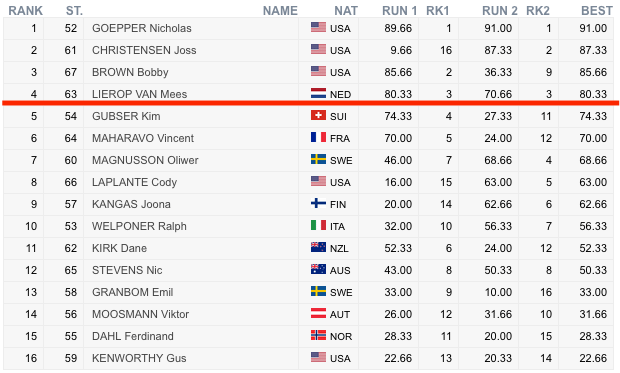Click the Norway flag icon
620x373 pixels.
(x=318, y=335)
